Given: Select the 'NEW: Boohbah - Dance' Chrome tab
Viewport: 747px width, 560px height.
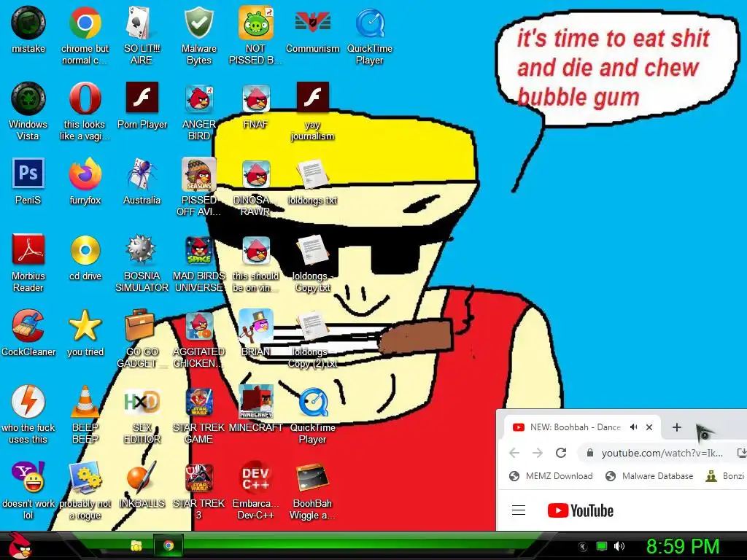Looking at the screenshot, I should [582, 427].
